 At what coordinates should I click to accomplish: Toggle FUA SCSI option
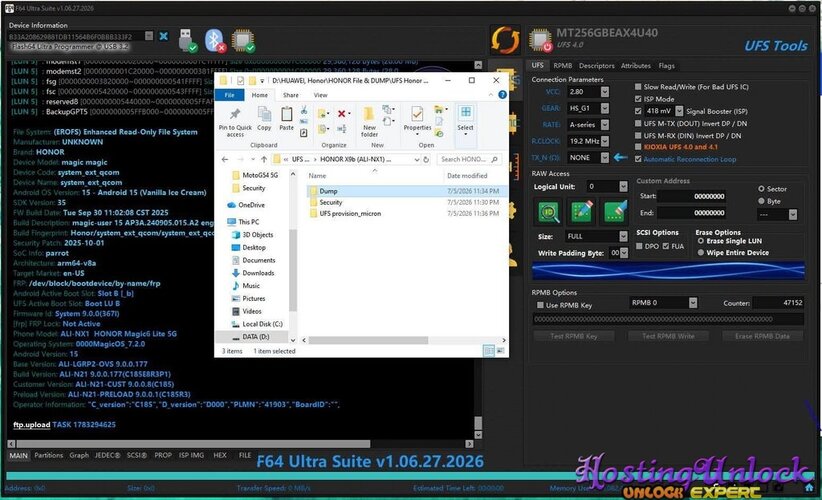point(666,246)
